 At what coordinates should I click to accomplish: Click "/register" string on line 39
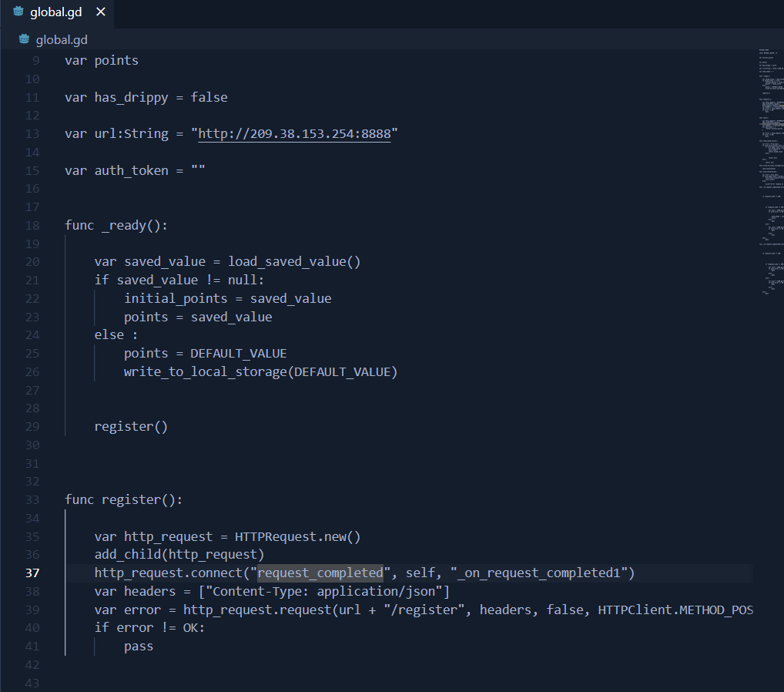(424, 610)
